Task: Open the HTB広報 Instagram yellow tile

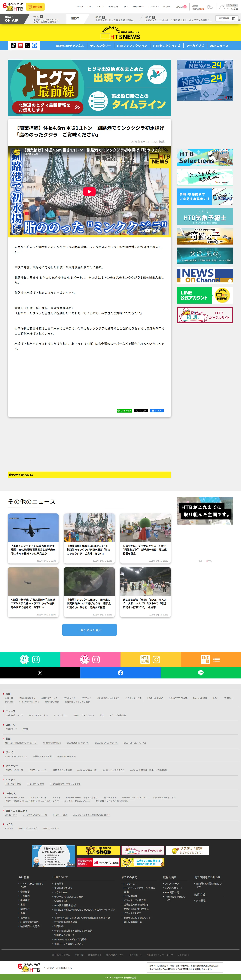Action: [x=150, y=659]
